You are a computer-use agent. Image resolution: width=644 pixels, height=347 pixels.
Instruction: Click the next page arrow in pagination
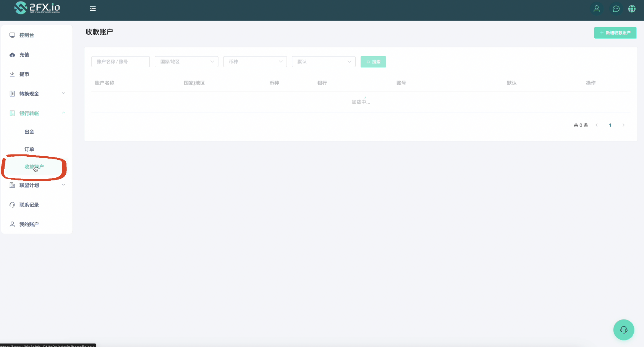coord(623,125)
